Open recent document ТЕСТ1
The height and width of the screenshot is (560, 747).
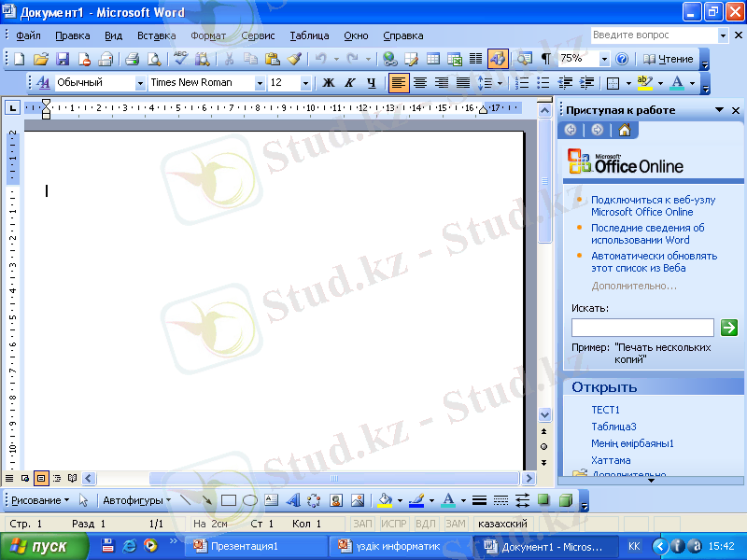(605, 410)
